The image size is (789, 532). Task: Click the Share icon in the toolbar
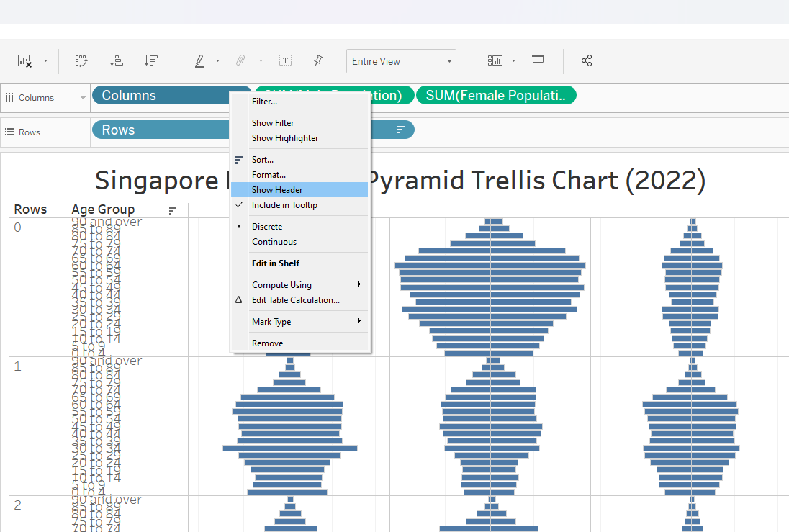point(587,61)
